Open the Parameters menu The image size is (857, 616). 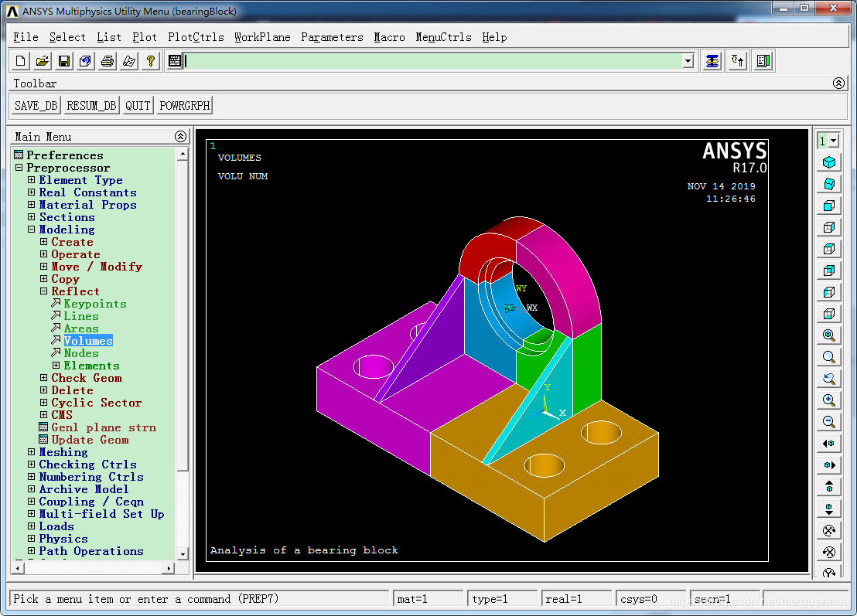pos(332,37)
